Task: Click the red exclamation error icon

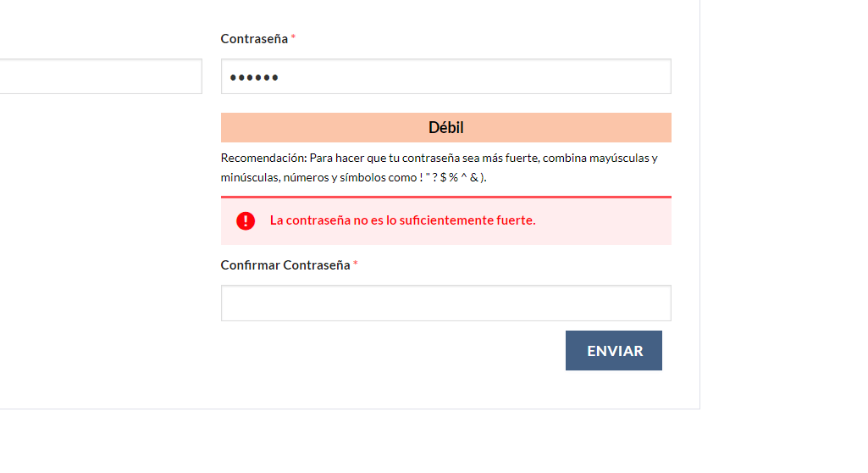Action: (246, 221)
